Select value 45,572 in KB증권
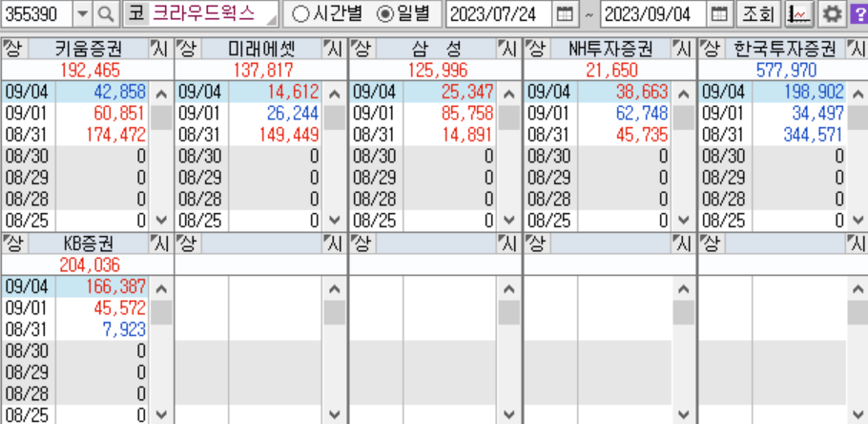This screenshot has height=424, width=868. (119, 308)
